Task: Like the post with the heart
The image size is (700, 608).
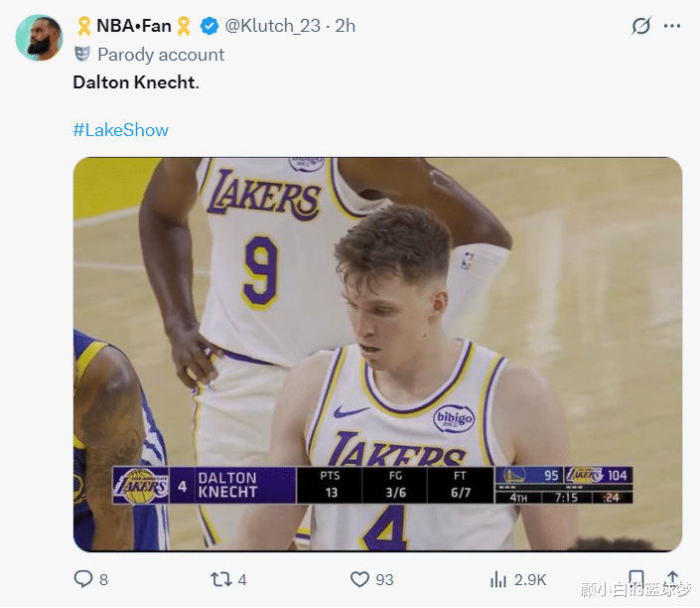Action: coord(359,578)
